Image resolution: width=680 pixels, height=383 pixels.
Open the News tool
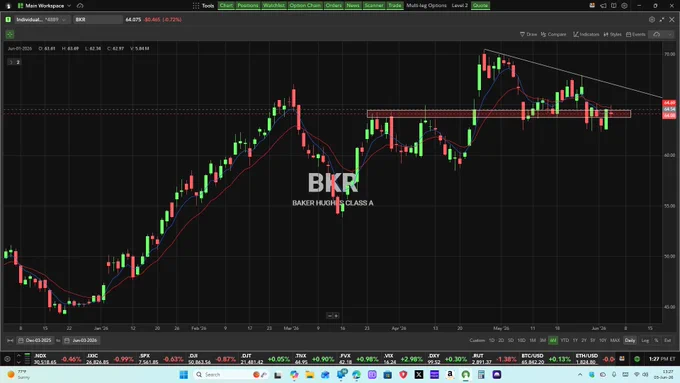pos(353,6)
